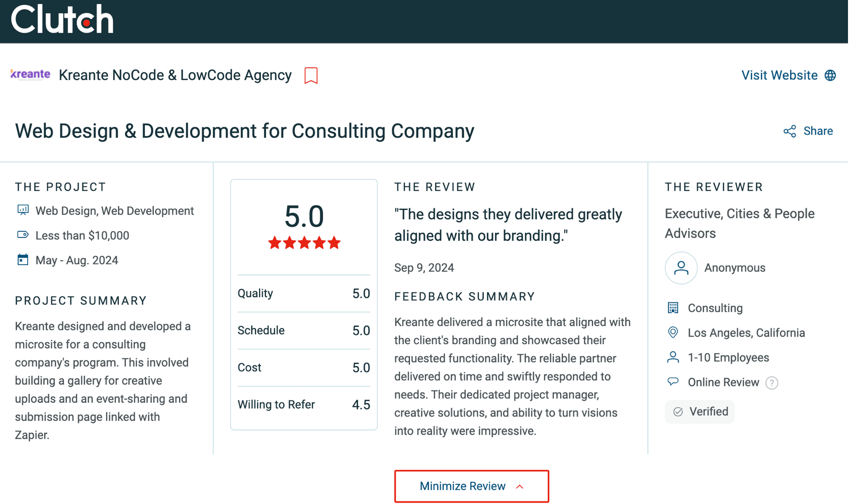Click the anonymous reviewer avatar icon

(x=681, y=268)
